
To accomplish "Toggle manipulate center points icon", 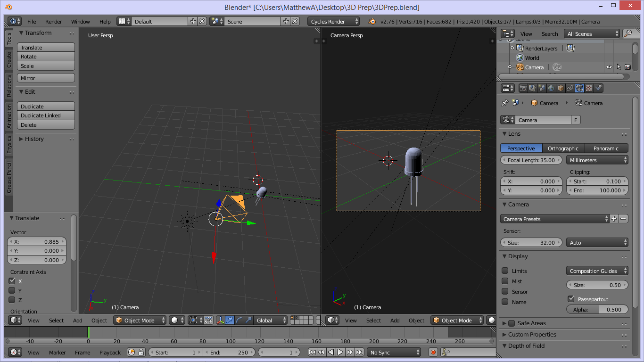I will 208,320.
